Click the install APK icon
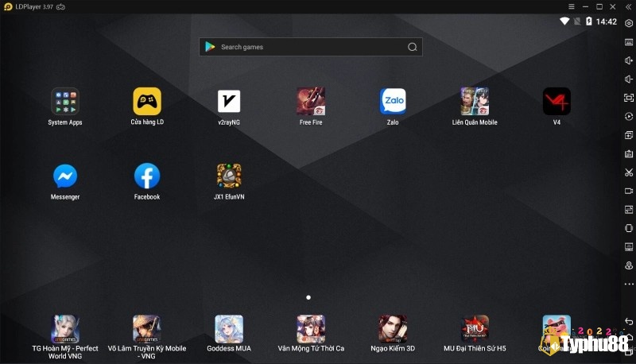 tap(629, 153)
